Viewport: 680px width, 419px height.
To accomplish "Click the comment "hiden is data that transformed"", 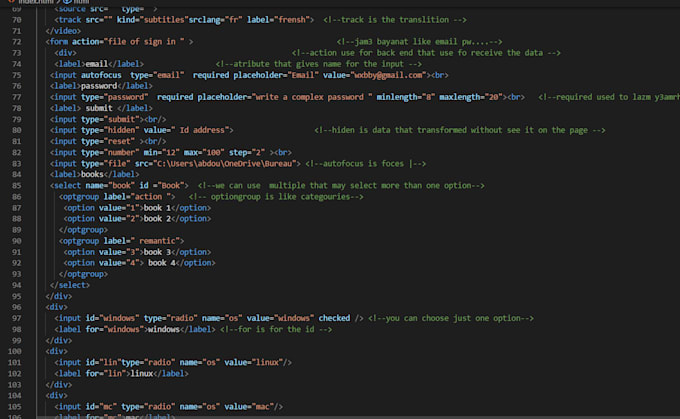I will (x=460, y=130).
